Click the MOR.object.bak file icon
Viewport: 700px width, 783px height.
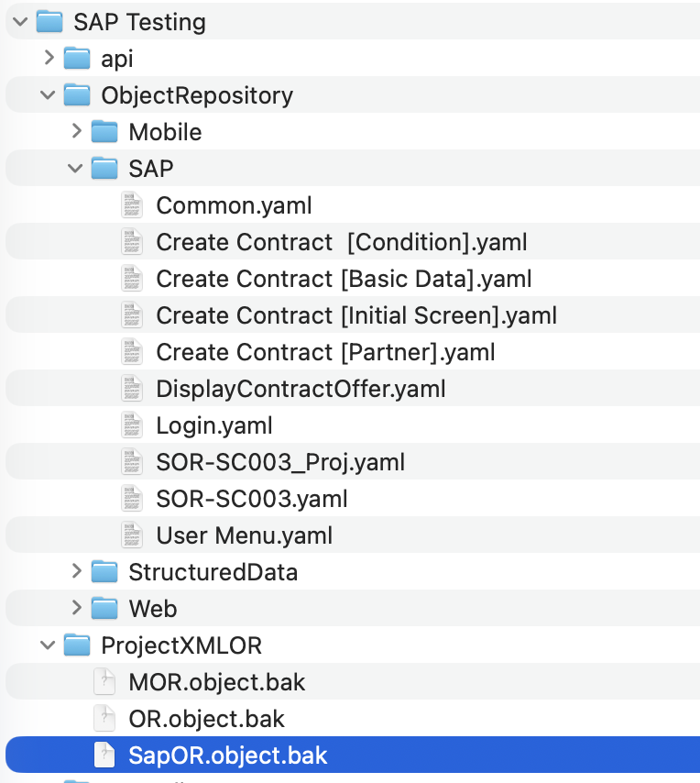pyautogui.click(x=104, y=681)
